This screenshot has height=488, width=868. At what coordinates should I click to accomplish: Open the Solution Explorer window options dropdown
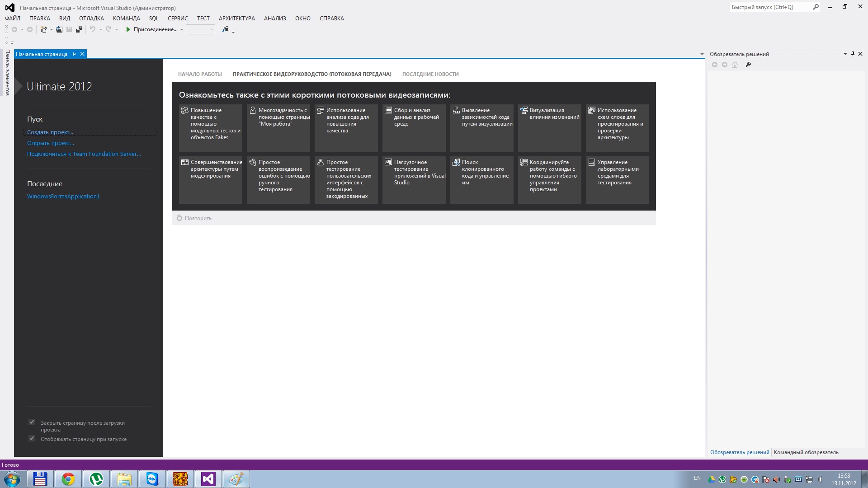[845, 54]
